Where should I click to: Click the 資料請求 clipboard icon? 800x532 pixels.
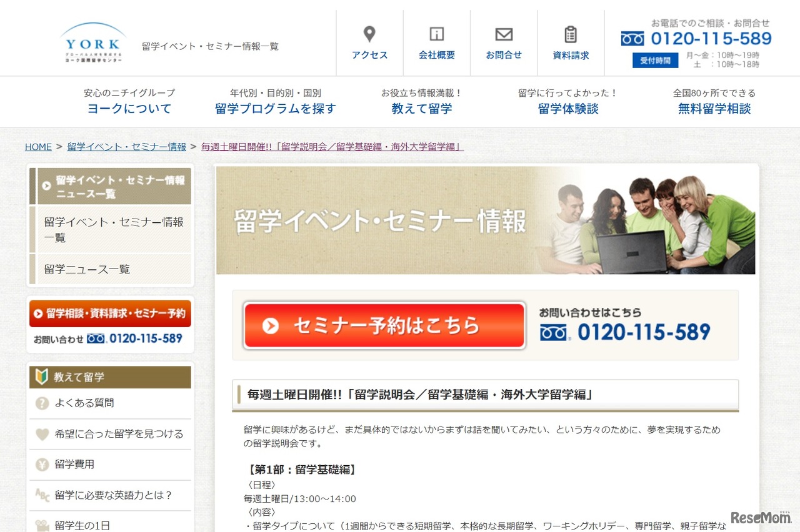[571, 34]
